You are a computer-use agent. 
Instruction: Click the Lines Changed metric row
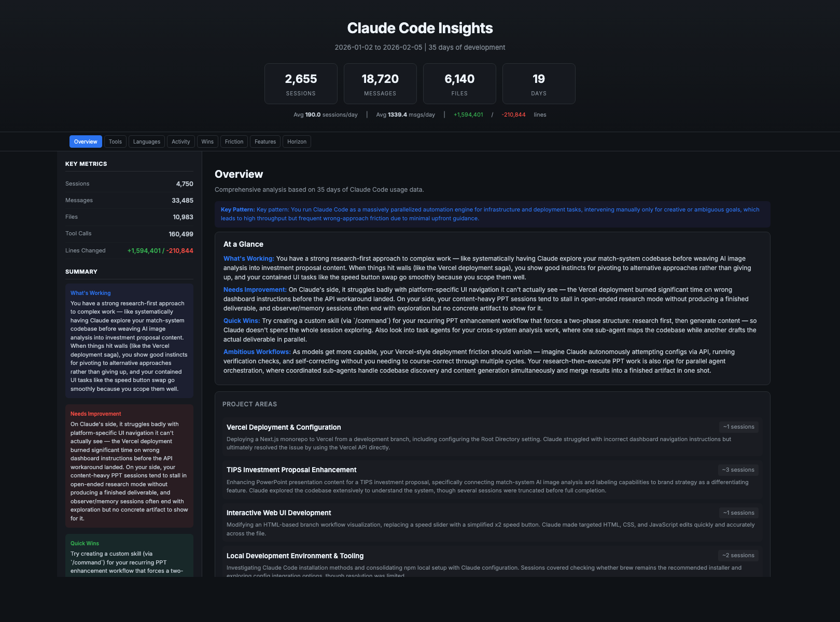[129, 250]
